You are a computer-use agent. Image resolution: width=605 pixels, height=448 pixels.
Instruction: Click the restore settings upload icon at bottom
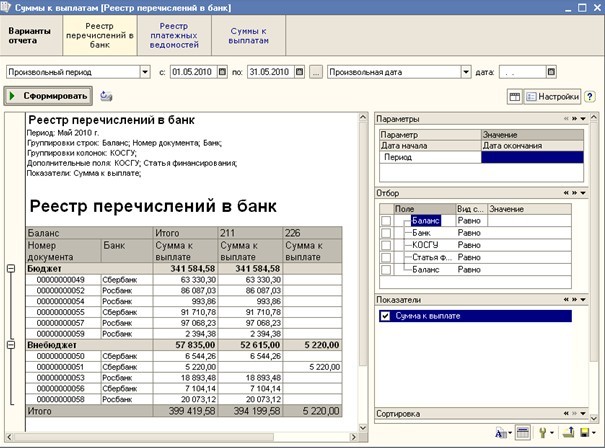coord(568,433)
